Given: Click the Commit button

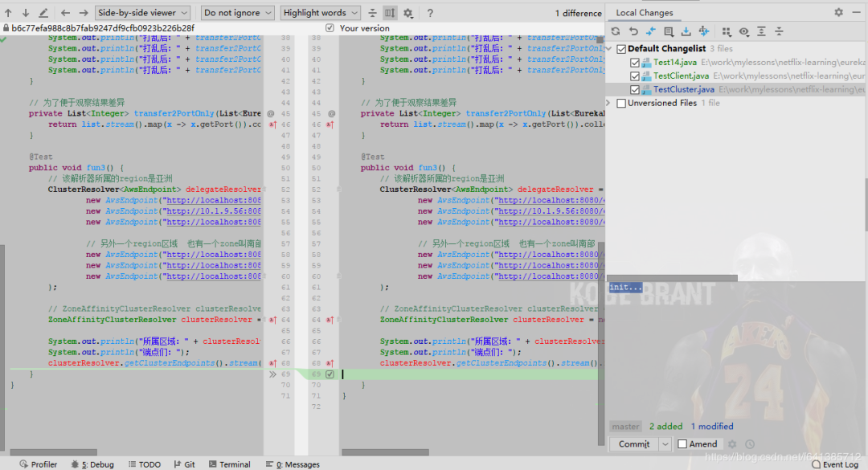Looking at the screenshot, I should pyautogui.click(x=633, y=444).
